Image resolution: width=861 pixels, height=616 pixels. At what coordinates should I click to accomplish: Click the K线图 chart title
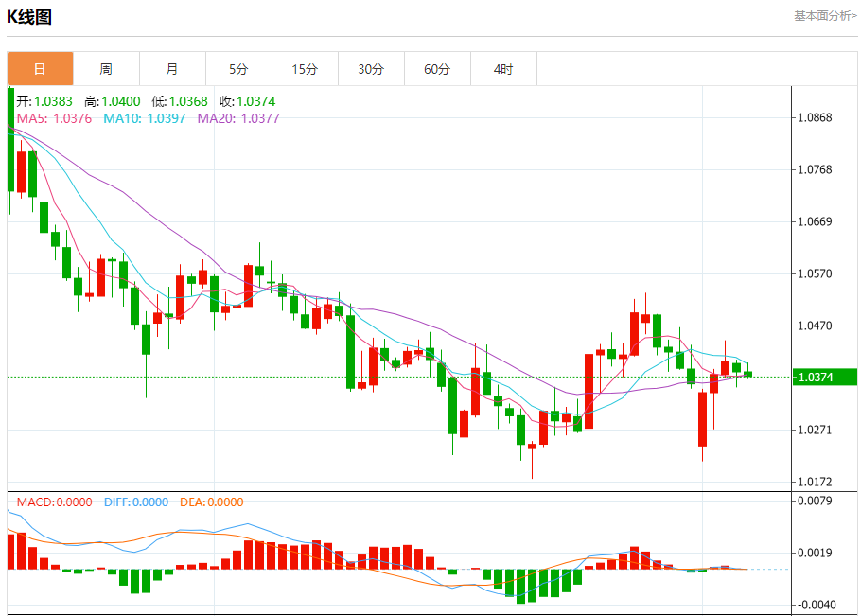pyautogui.click(x=29, y=17)
